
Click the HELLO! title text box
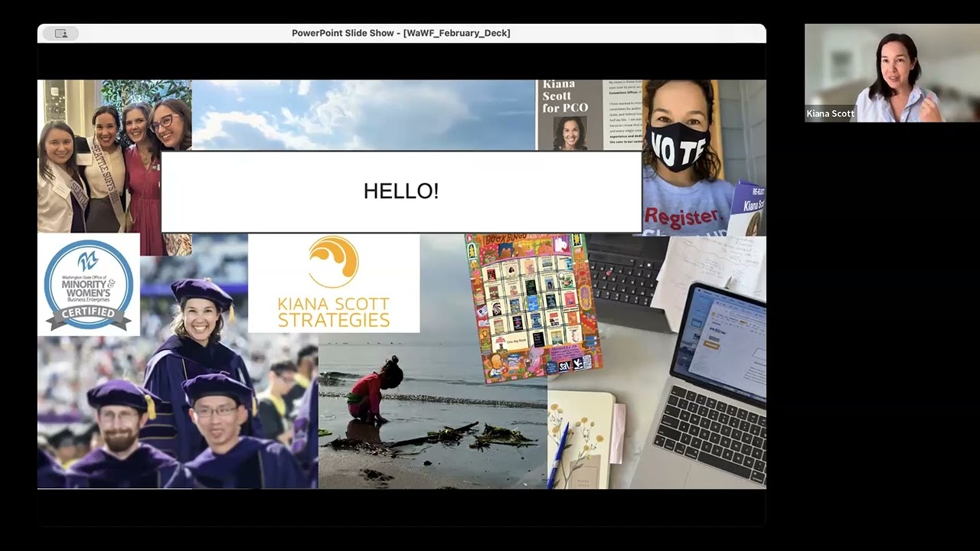pos(401,191)
